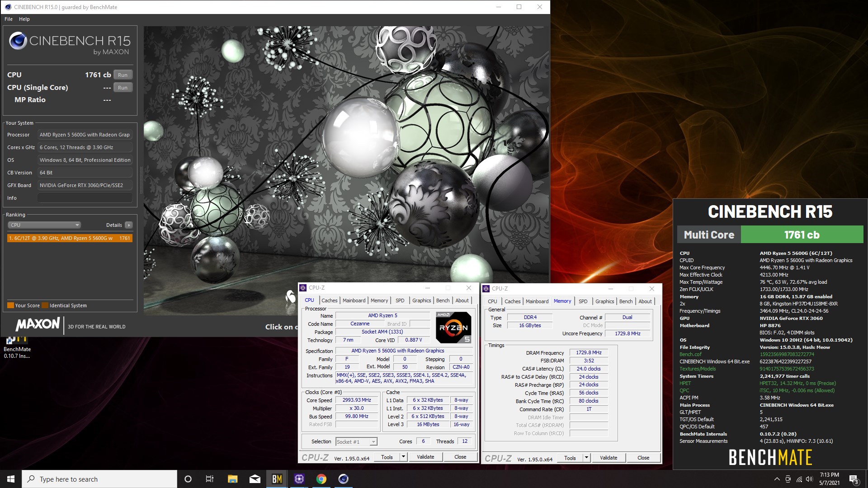Open Bench tab in right CPU-Z window
Viewport: 868px width, 488px height.
pyautogui.click(x=626, y=301)
